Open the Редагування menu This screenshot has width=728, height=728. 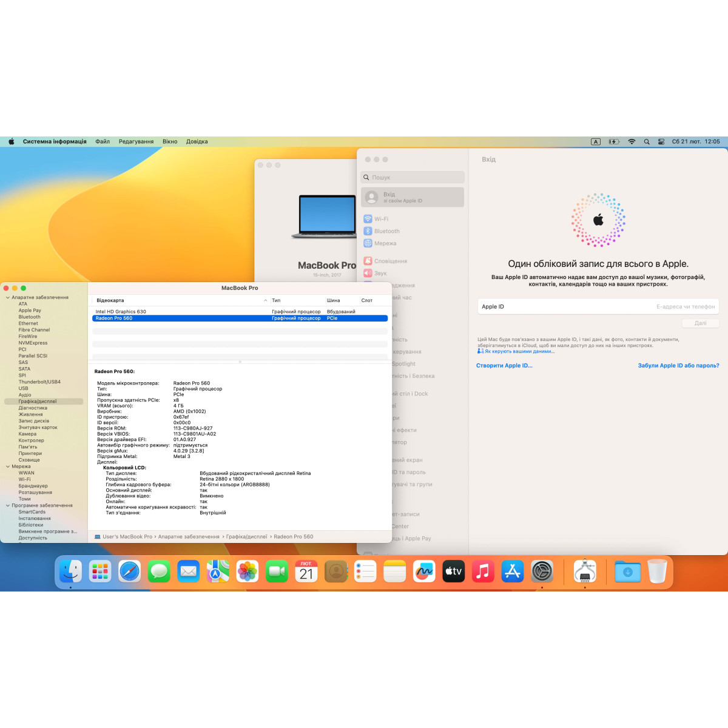point(136,141)
